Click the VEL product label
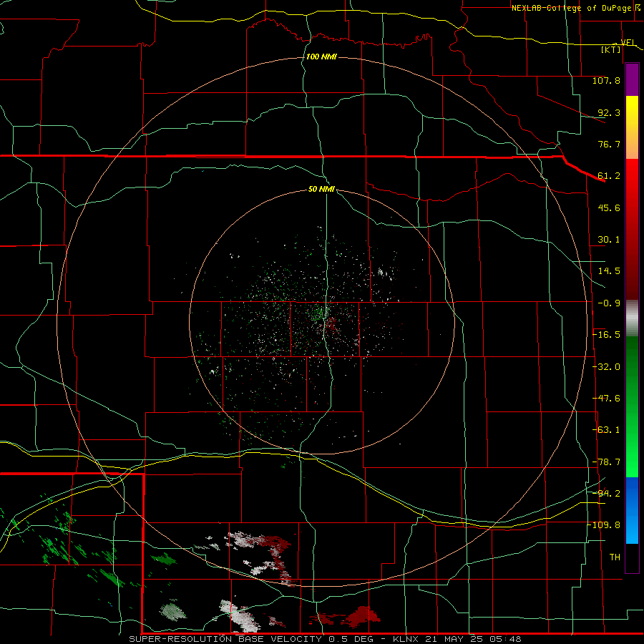This screenshot has width=644, height=644. pyautogui.click(x=628, y=42)
